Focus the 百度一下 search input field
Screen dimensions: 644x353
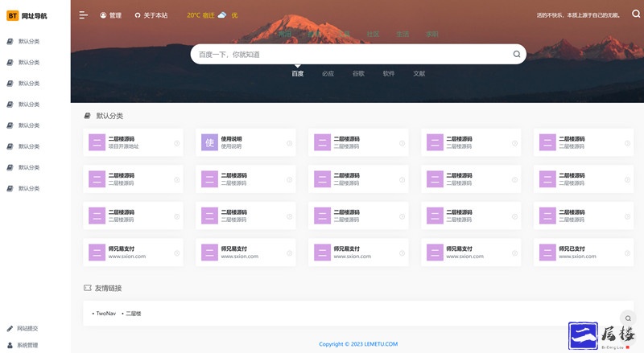350,55
